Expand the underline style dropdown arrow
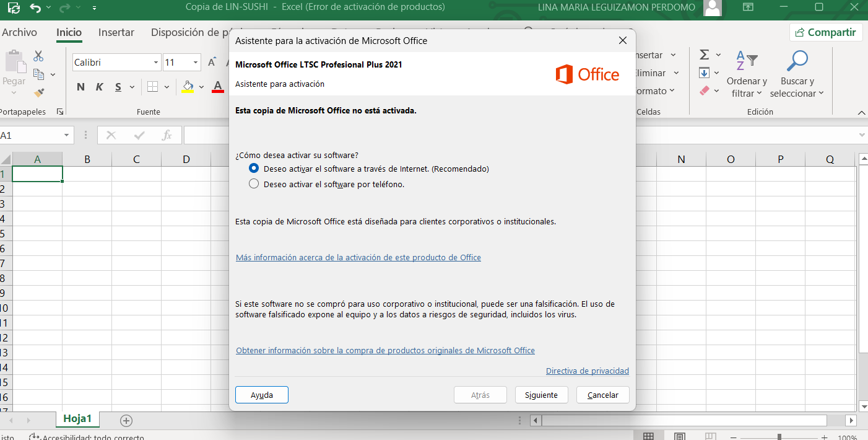Image resolution: width=868 pixels, height=440 pixels. tap(131, 87)
